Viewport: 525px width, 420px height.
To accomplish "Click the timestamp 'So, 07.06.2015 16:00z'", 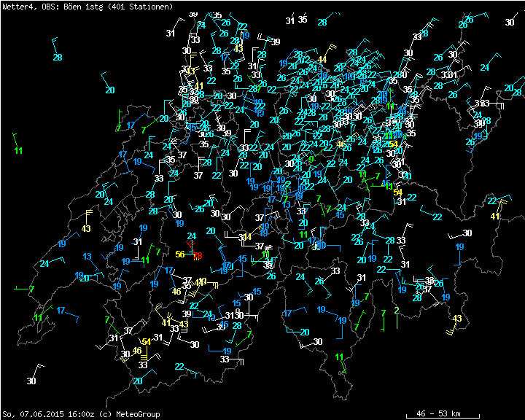I will 48,414.
